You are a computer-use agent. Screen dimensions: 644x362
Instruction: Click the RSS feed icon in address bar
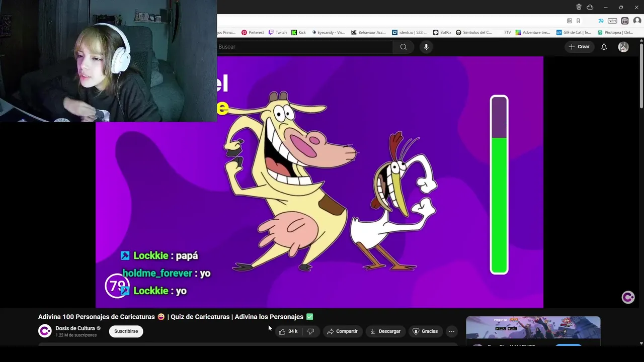569,21
